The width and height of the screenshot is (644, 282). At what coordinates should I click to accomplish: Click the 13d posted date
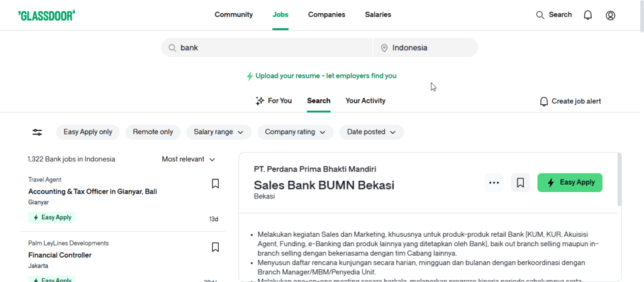click(x=214, y=219)
